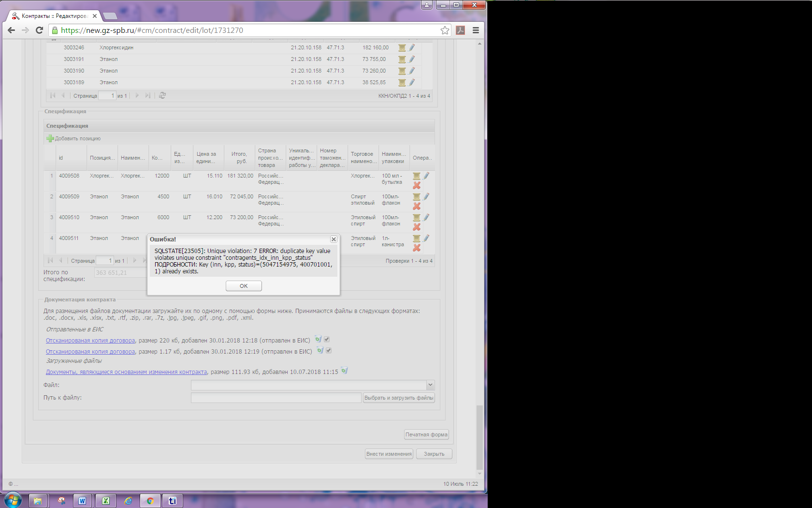Click page number field in ККН/ОКПД2 pager

pyautogui.click(x=107, y=96)
